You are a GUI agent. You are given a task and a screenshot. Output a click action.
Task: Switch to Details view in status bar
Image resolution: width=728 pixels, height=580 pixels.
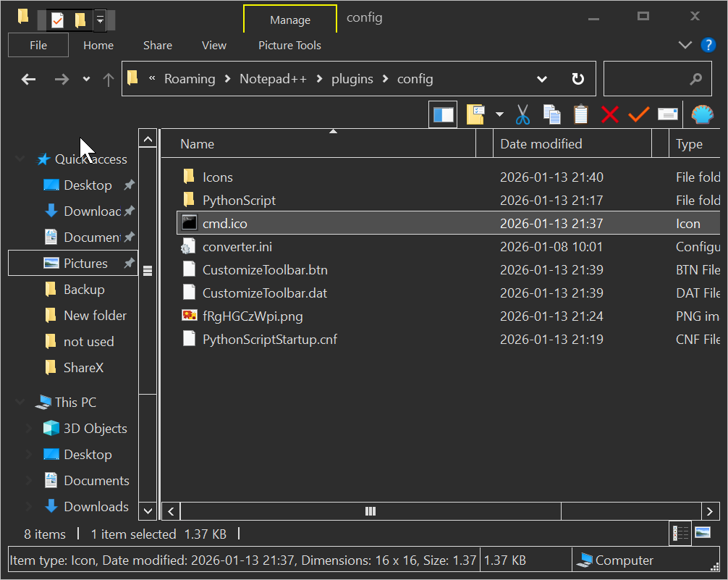pyautogui.click(x=681, y=534)
